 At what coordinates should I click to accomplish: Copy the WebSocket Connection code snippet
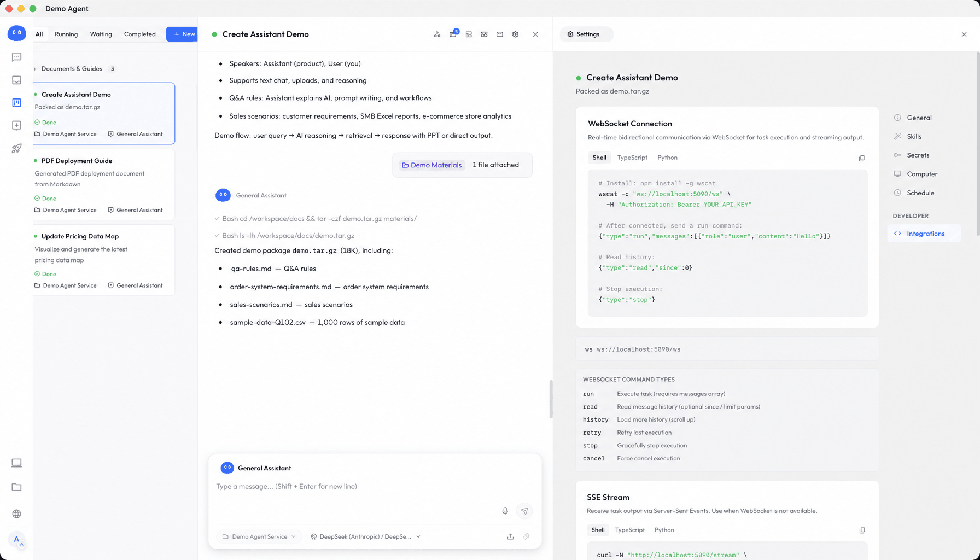(862, 159)
